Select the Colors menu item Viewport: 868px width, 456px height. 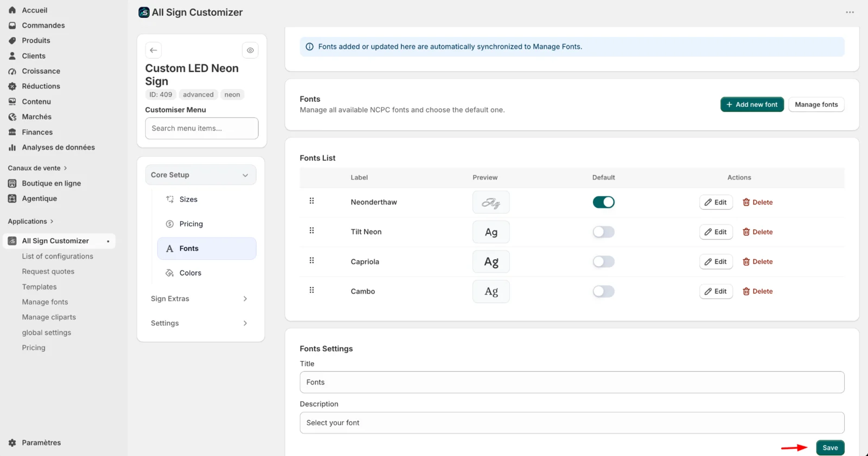point(207,273)
